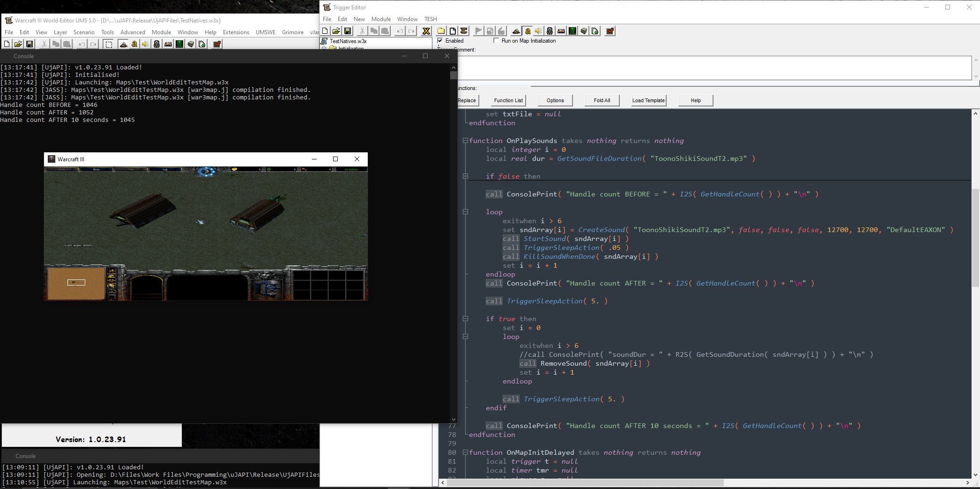
Task: Open the Grimoire menu in World Editor
Action: (293, 32)
